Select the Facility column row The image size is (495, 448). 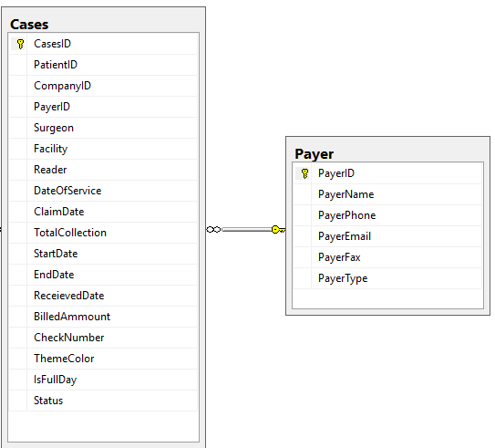(103, 149)
